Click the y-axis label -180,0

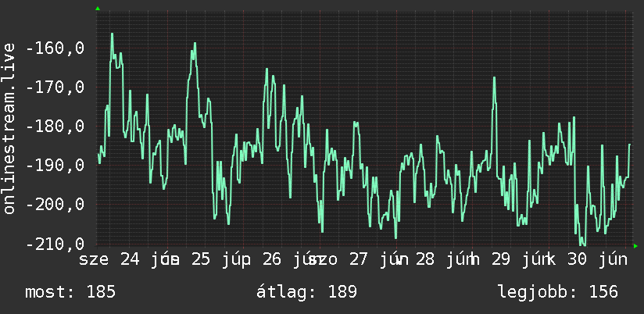(x=55, y=127)
